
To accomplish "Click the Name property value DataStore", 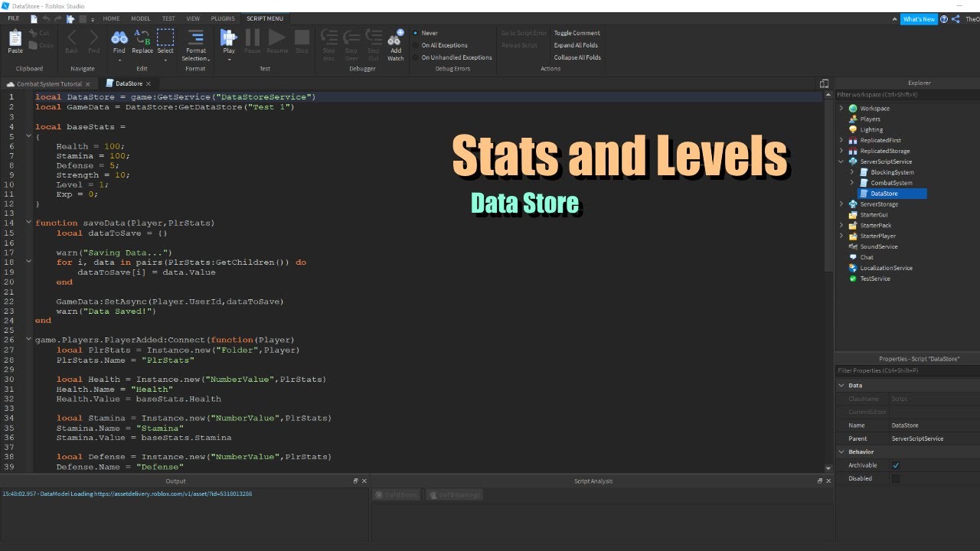I will coord(905,425).
